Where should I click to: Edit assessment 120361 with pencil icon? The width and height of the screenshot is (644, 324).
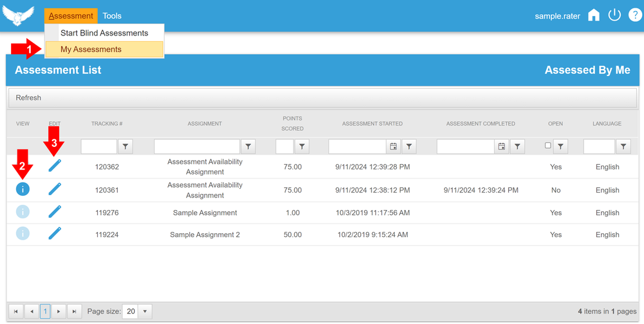pyautogui.click(x=55, y=189)
